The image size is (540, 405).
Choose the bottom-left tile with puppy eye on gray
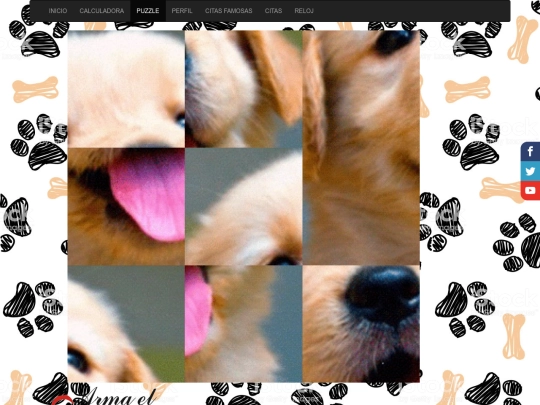tap(126, 324)
